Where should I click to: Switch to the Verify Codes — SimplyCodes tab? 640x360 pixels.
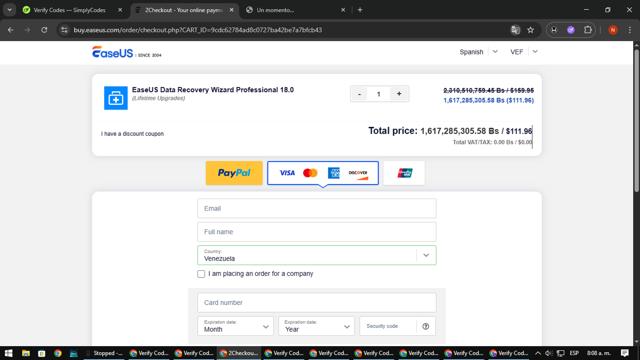[x=69, y=10]
